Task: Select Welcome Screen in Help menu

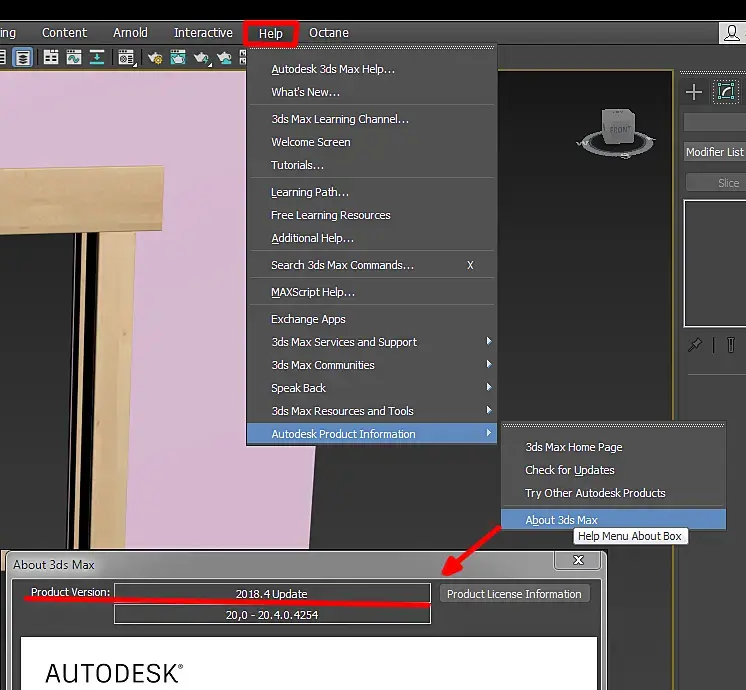Action: [x=372, y=142]
